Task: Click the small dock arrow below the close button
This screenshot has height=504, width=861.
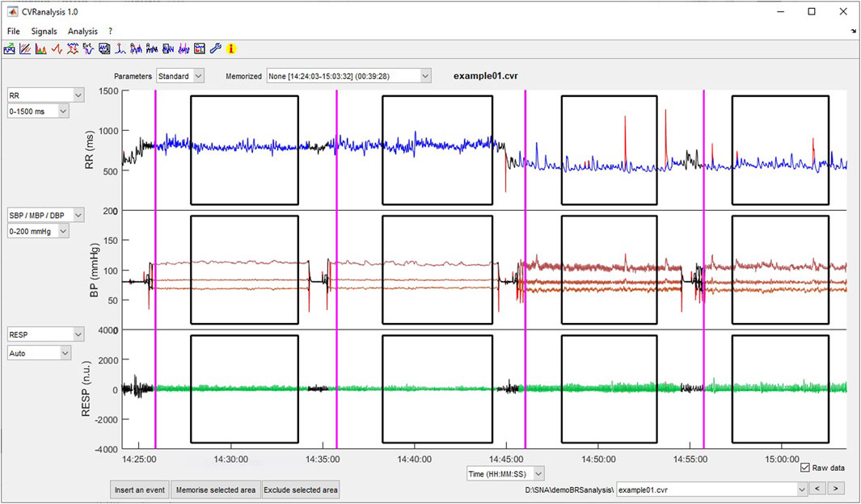Action: [x=853, y=31]
